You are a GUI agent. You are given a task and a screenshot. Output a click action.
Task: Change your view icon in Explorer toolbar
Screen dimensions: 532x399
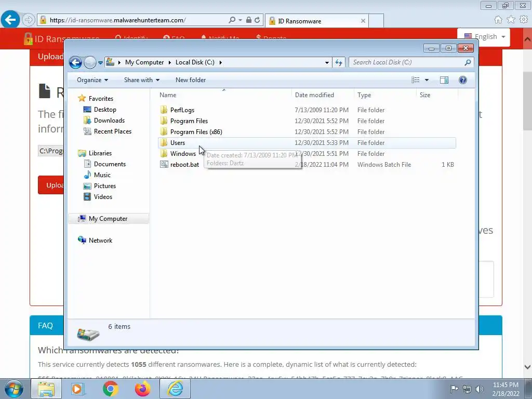point(415,80)
